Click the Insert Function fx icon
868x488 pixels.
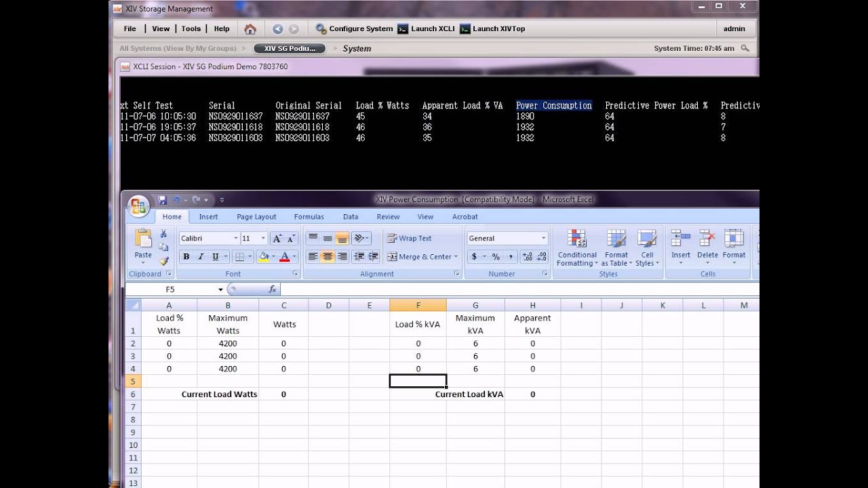pos(272,289)
